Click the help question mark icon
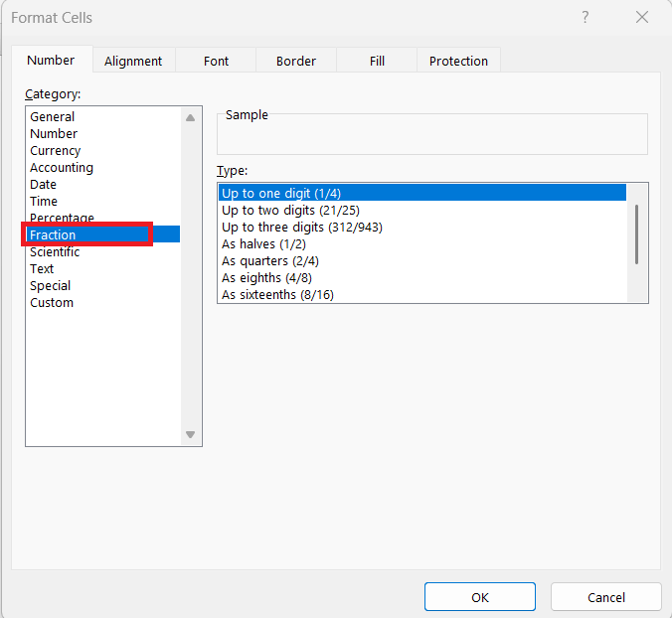672x618 pixels. click(585, 18)
